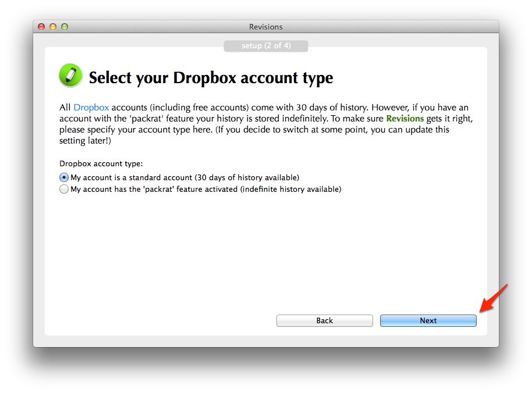Click the 'Select your Dropbox account type' heading
The height and width of the screenshot is (393, 532).
pos(211,78)
